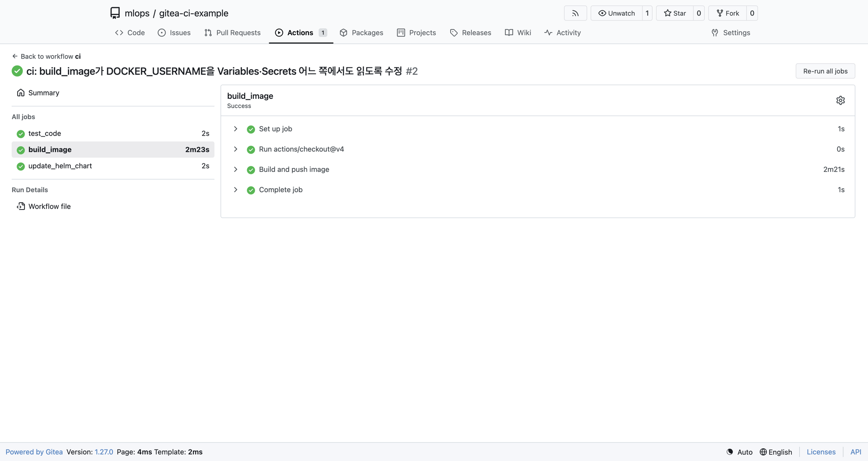Star the gitea-ci-example repository
Screen dimensions: 868x461
[x=675, y=13]
